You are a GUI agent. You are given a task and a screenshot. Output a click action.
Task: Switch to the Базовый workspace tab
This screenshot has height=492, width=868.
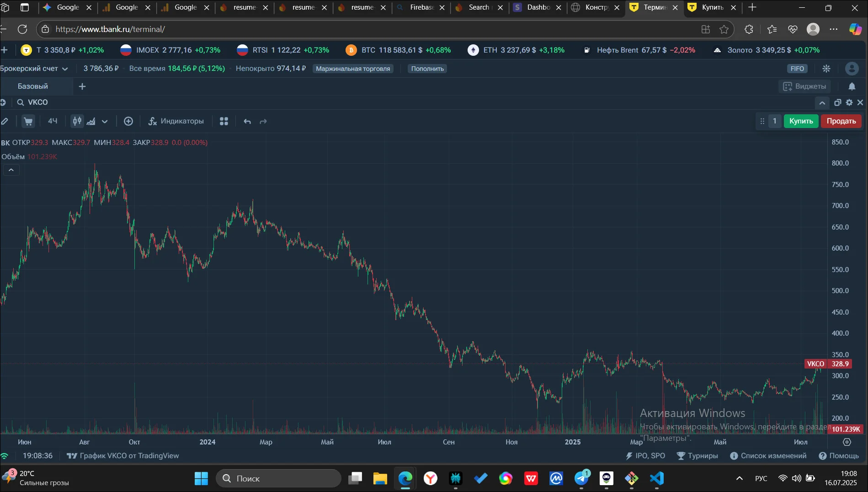coord(33,86)
